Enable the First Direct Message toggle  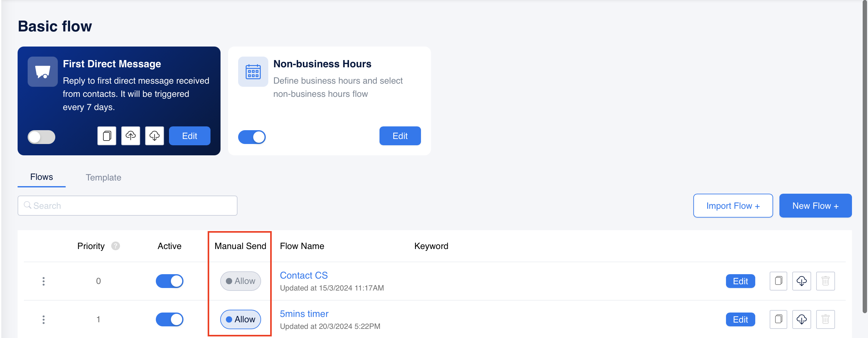pyautogui.click(x=41, y=137)
